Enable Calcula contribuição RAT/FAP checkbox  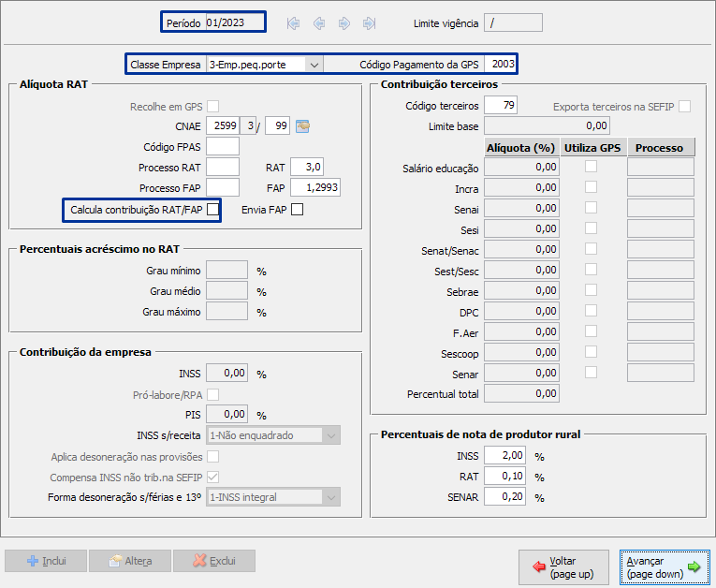tap(213, 210)
